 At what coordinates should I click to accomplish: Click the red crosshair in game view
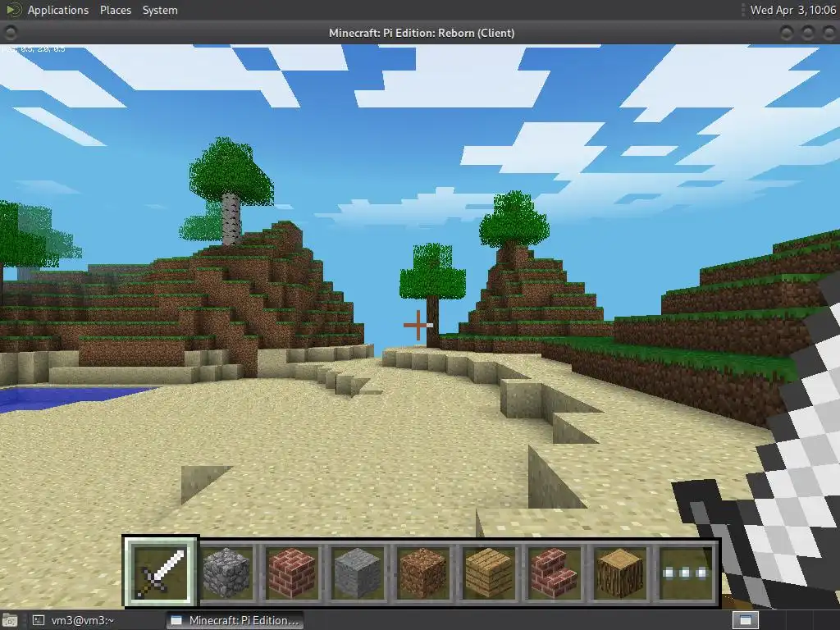tap(418, 325)
